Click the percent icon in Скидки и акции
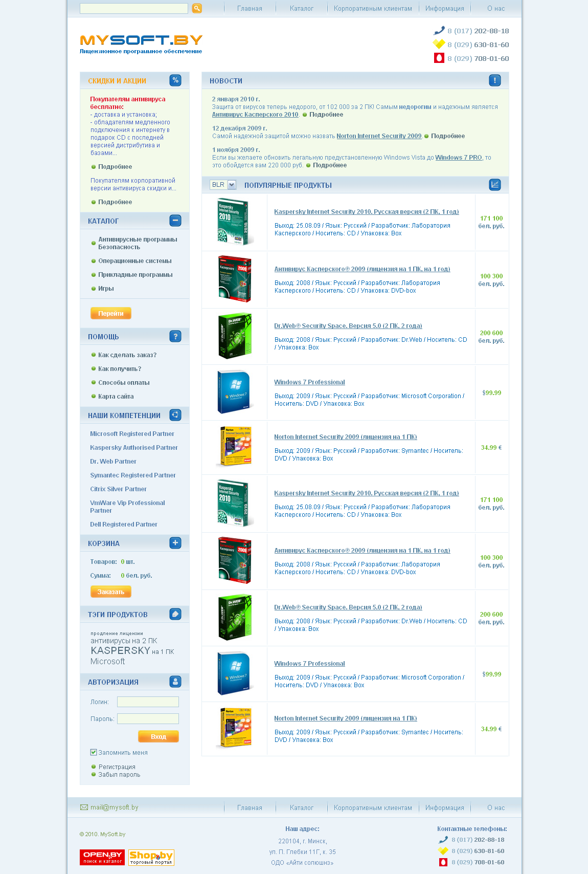Viewport: 588px width, 874px height. click(x=175, y=80)
